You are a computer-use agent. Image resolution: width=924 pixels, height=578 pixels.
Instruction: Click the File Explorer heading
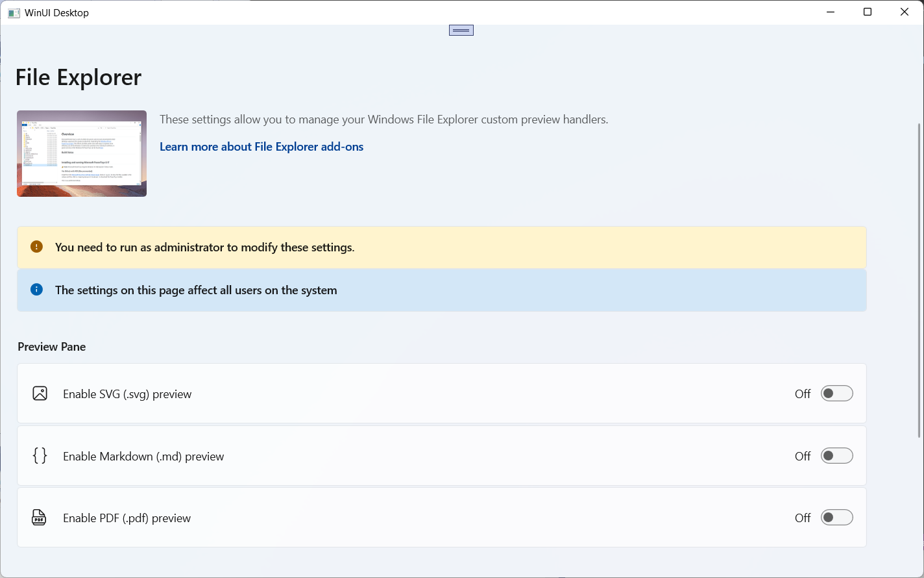(x=79, y=77)
